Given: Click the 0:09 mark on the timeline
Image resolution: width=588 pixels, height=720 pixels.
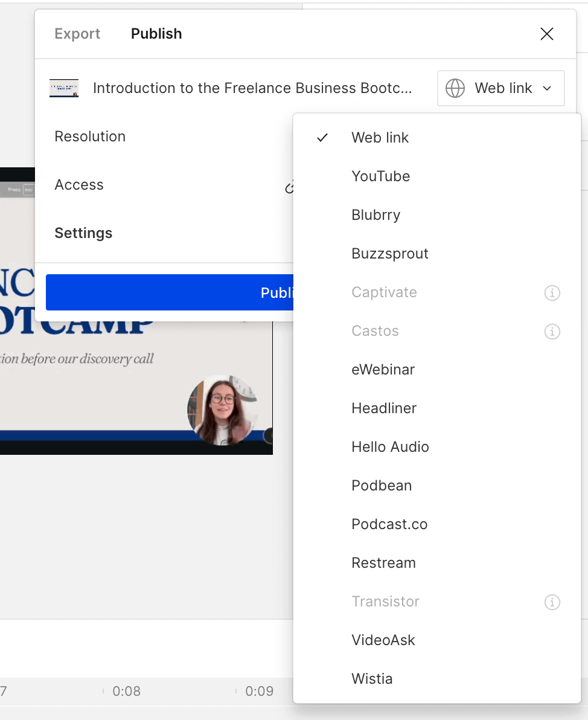Looking at the screenshot, I should click(260, 691).
